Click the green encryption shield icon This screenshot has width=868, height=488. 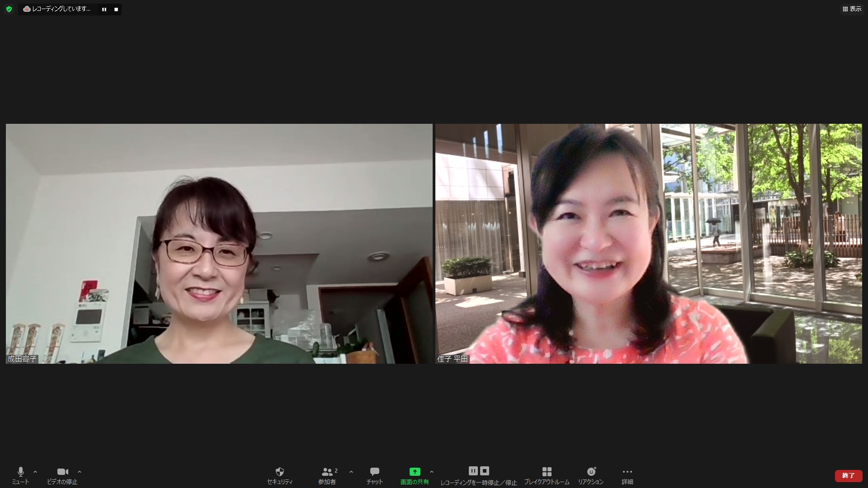[9, 9]
